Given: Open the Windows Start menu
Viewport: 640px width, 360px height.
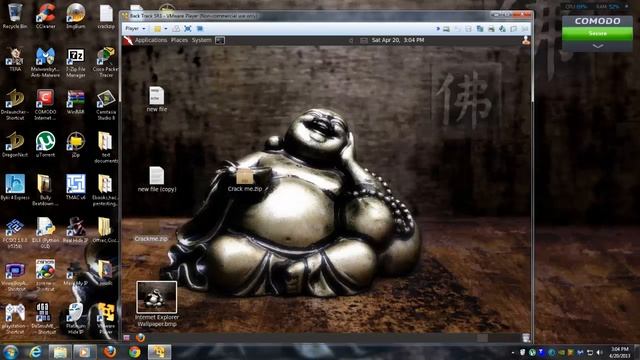Looking at the screenshot, I should point(11,352).
